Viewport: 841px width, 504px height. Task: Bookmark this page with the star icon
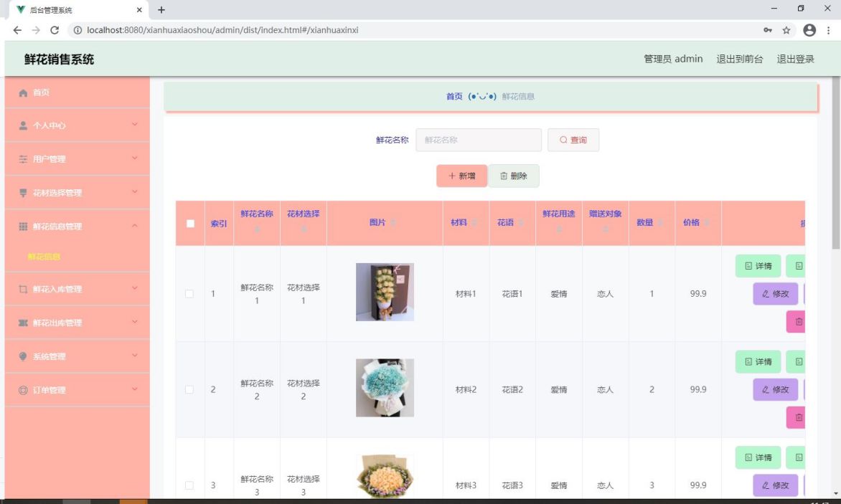[x=786, y=30]
